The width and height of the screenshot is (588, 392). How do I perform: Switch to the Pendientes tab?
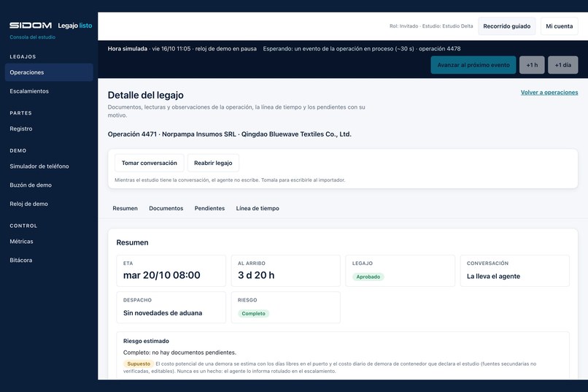209,208
